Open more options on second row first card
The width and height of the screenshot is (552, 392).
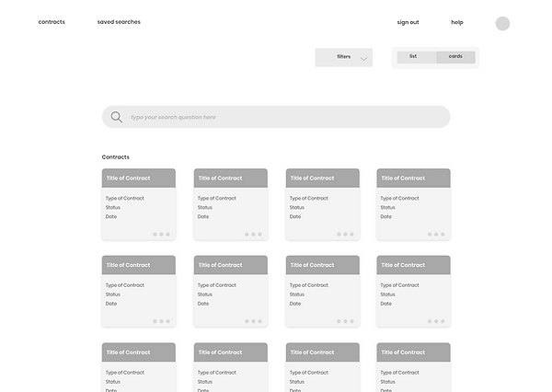161,321
